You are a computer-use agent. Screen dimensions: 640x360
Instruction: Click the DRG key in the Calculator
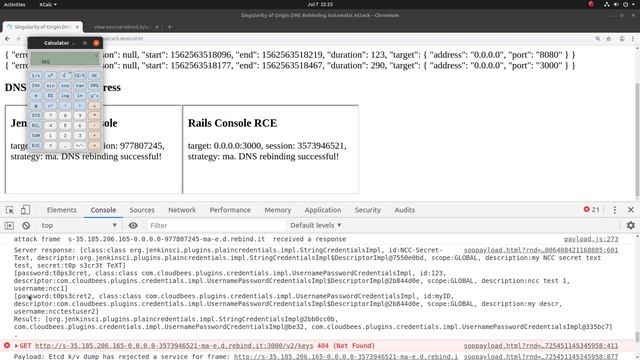tap(95, 85)
